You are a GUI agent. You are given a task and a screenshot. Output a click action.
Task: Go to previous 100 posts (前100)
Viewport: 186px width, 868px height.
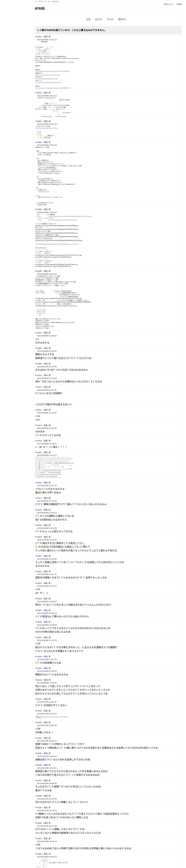[x=99, y=19]
